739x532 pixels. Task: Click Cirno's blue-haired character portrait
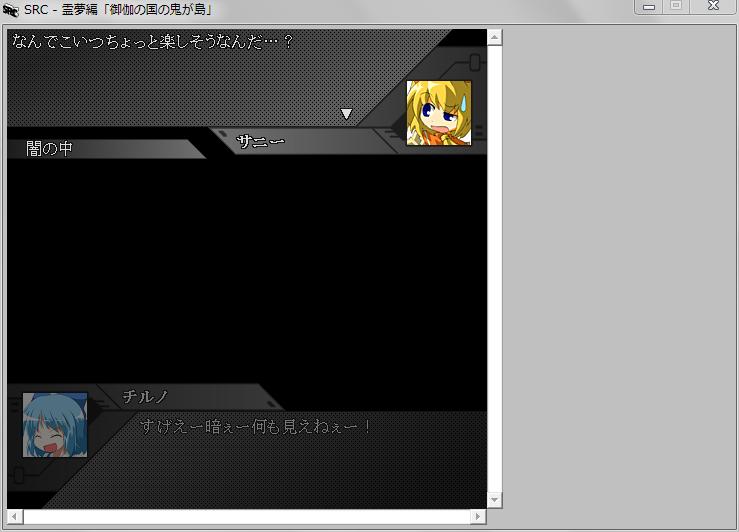point(55,425)
